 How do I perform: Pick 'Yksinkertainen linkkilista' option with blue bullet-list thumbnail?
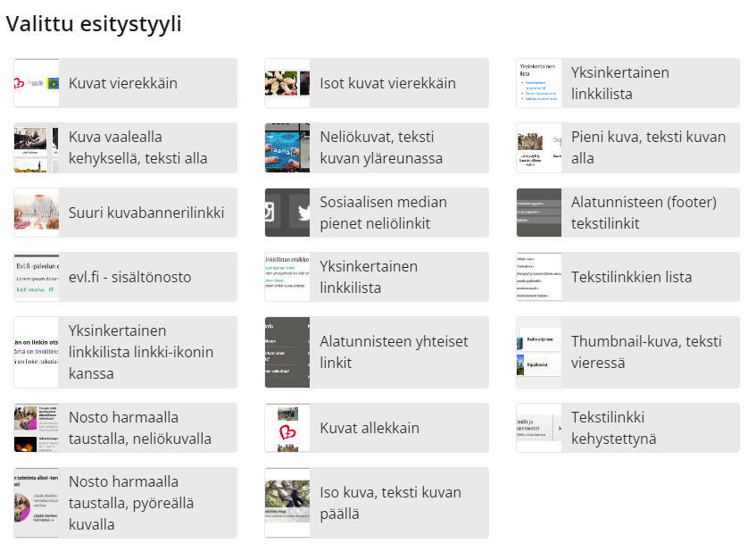click(x=627, y=83)
